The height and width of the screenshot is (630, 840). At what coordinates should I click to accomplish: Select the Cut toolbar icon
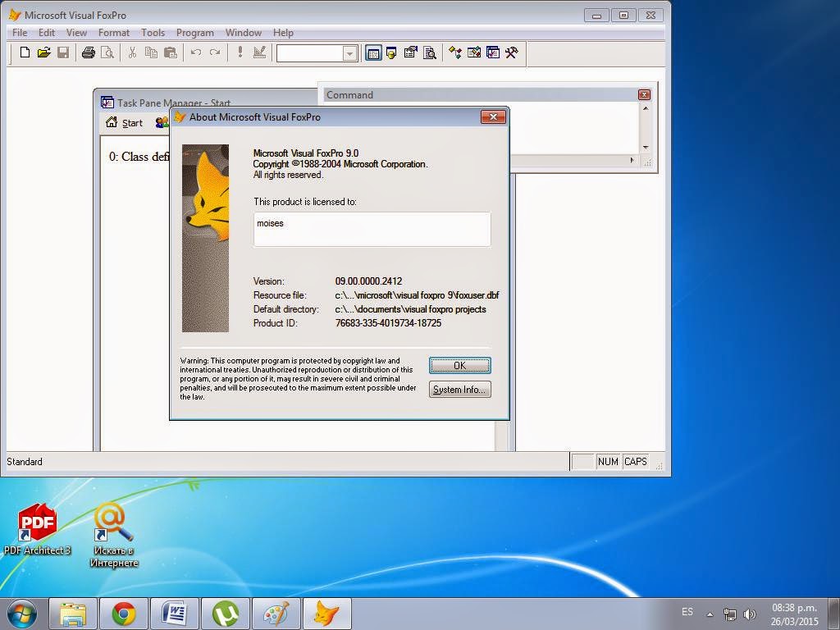131,52
